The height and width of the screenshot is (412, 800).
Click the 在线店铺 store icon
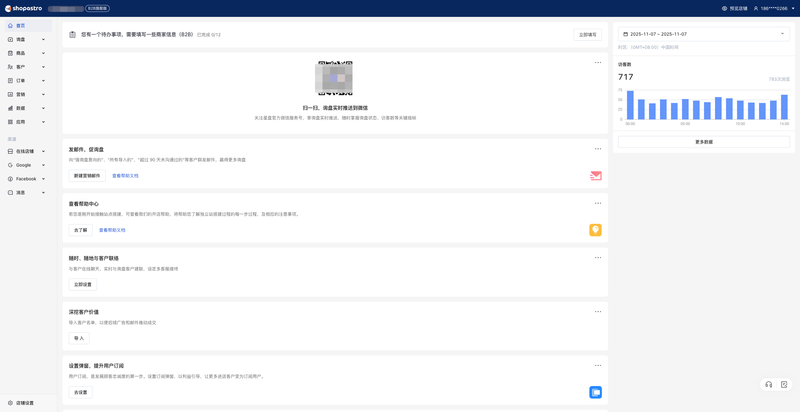click(x=11, y=151)
